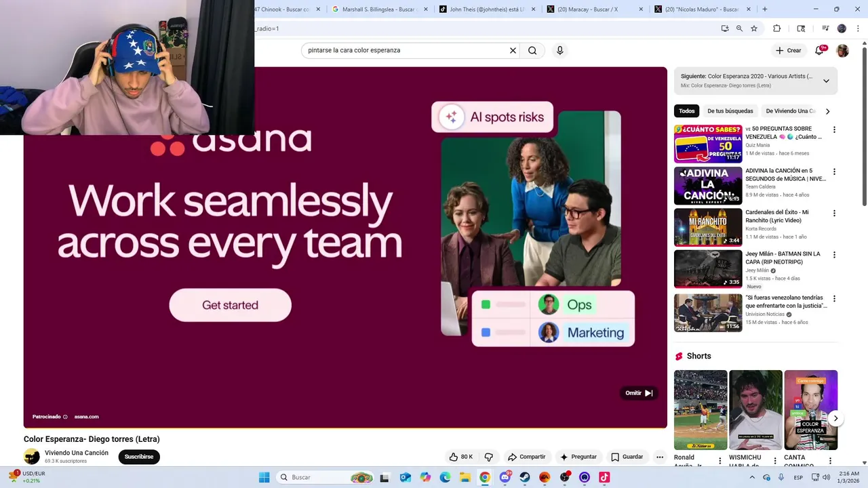Open a new browser tab
868x488 pixels.
tap(765, 9)
